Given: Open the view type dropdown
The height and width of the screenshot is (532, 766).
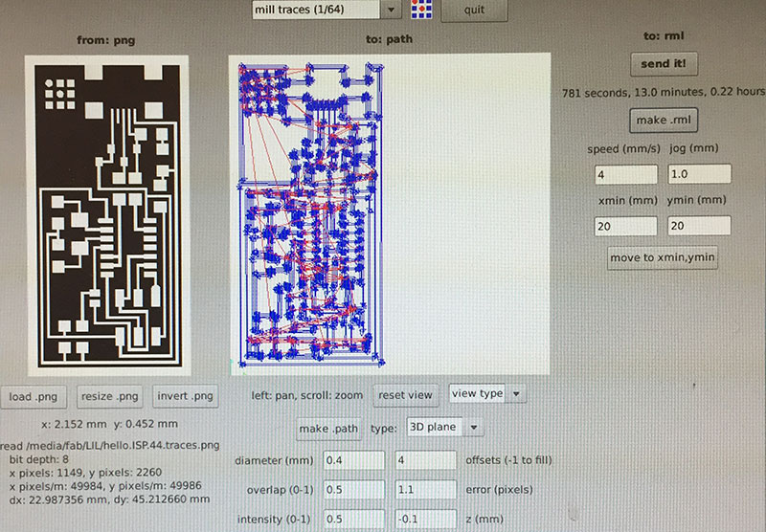Looking at the screenshot, I should point(487,393).
